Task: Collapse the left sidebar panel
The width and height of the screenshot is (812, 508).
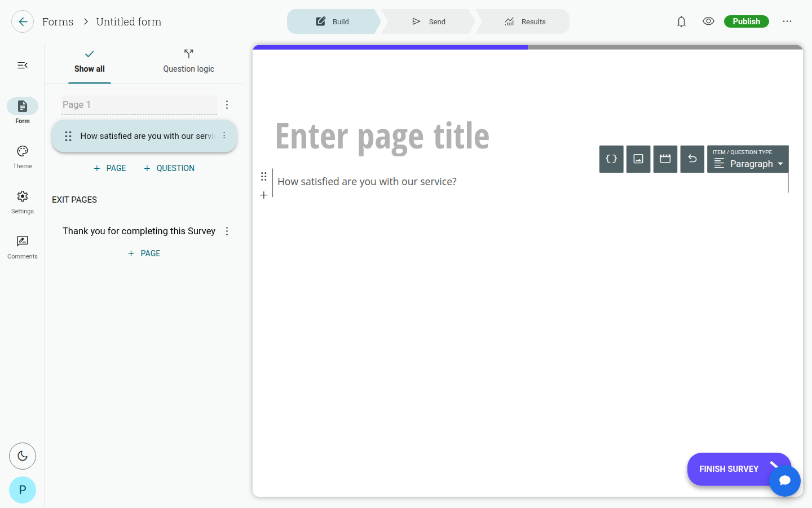Action: (23, 65)
